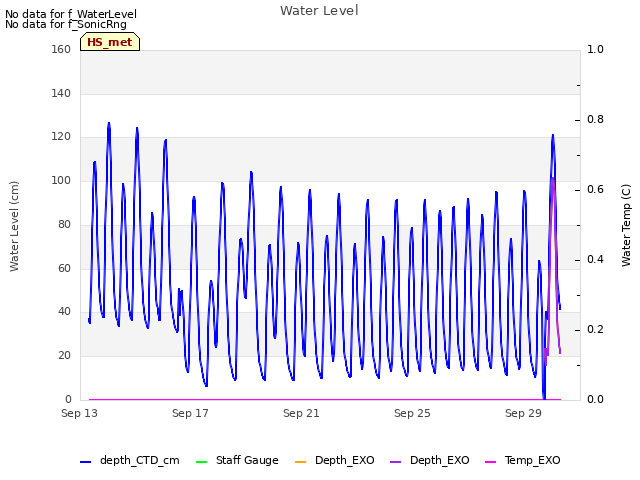The image size is (640, 480).
Task: Toggle orange Depth_EXO legend entry
Action: tap(334, 460)
